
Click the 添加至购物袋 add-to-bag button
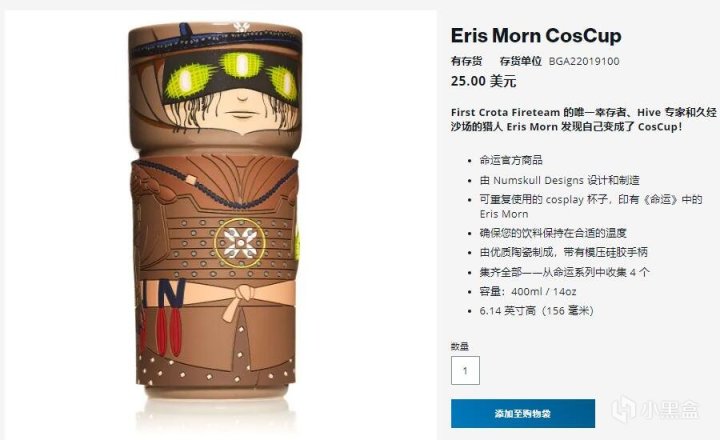tap(523, 413)
